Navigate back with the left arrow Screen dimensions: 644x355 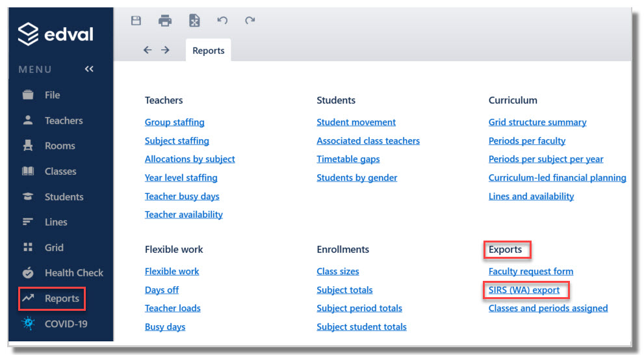coord(148,50)
